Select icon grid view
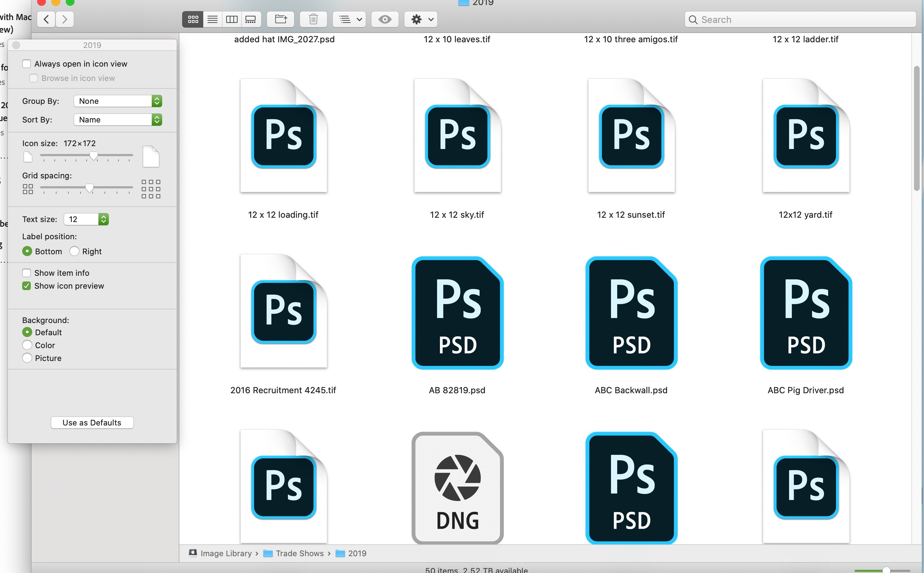 193,19
